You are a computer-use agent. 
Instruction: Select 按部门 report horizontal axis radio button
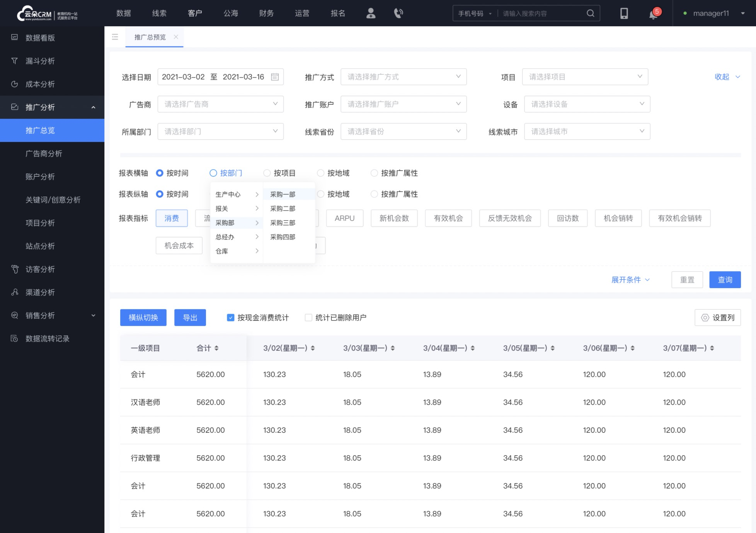coord(213,173)
